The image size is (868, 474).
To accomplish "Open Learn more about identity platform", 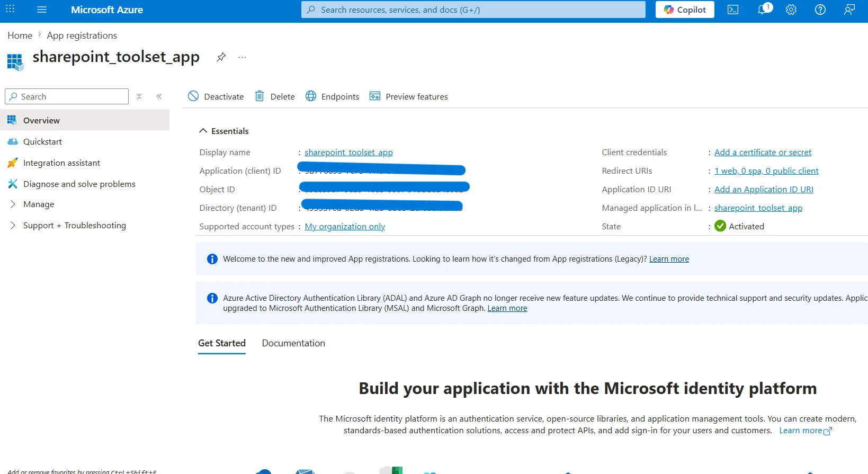I will coord(806,431).
